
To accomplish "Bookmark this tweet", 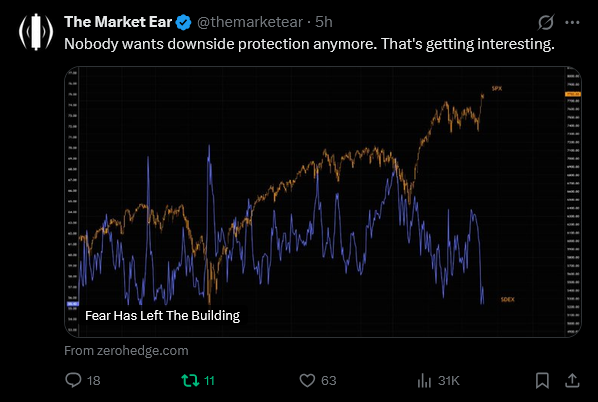I will [542, 380].
